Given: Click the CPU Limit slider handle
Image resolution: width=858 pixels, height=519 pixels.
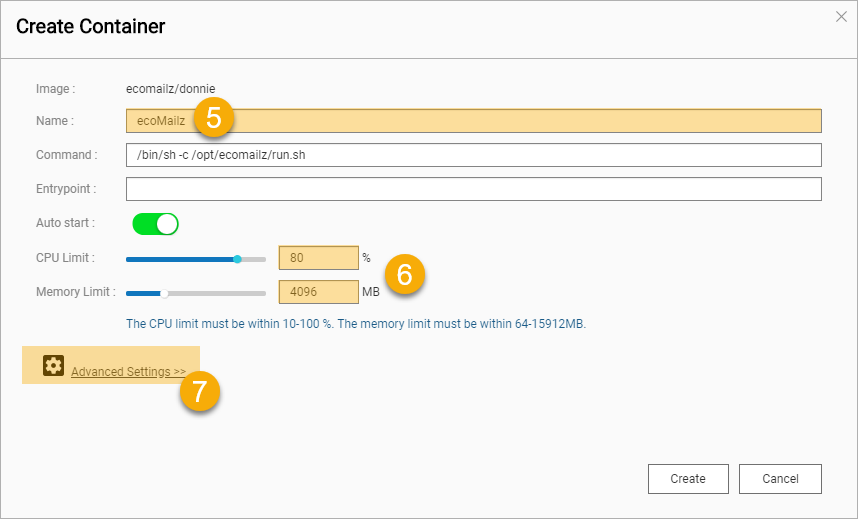Looking at the screenshot, I should (x=237, y=259).
